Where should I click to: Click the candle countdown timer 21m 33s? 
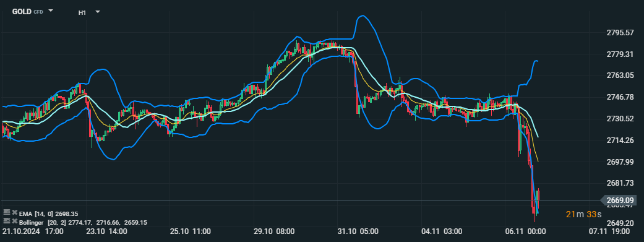[583, 214]
